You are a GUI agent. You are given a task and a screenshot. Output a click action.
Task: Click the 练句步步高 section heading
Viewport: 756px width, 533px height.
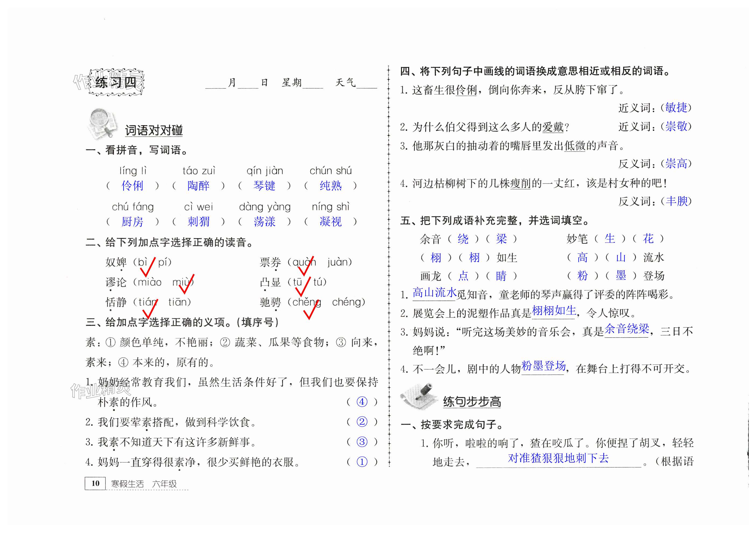(472, 402)
